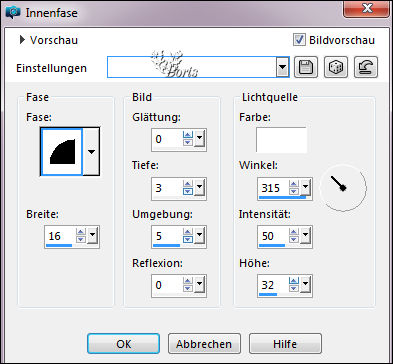393x364 pixels.
Task: Open the Einstellungen presets dropdown
Action: [x=282, y=67]
